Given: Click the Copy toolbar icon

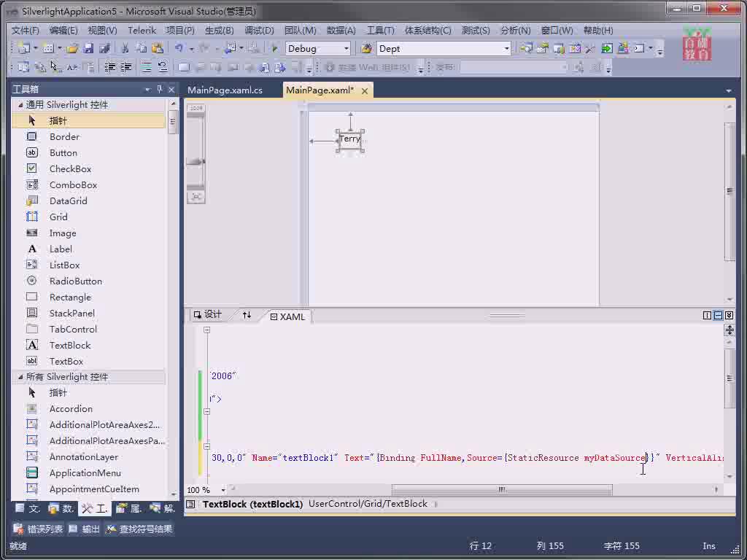Looking at the screenshot, I should coord(141,48).
